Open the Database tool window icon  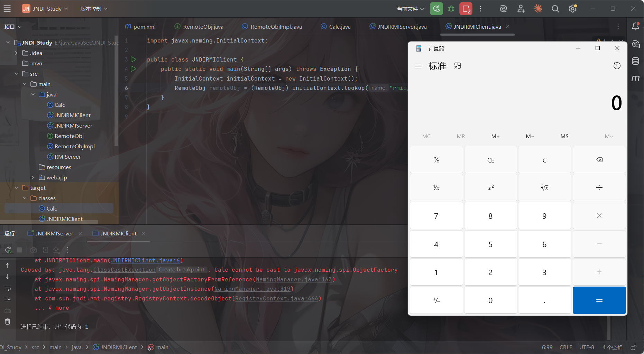click(x=635, y=61)
